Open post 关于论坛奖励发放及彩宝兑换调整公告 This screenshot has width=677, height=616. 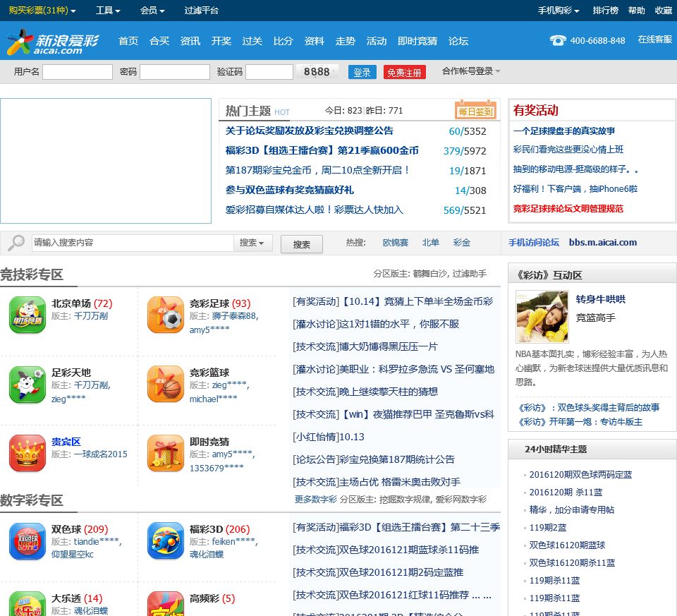(310, 131)
